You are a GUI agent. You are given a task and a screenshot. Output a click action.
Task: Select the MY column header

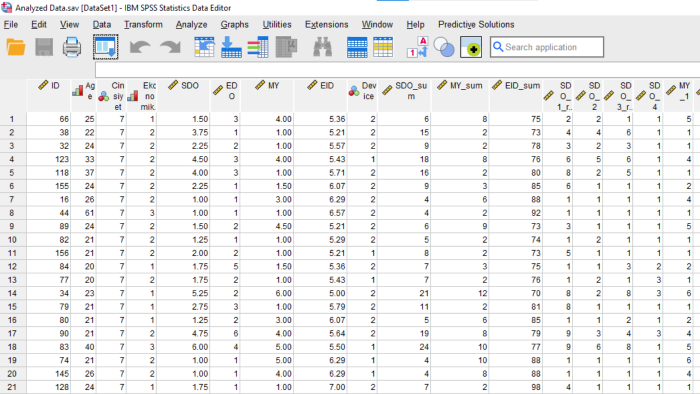click(x=267, y=95)
